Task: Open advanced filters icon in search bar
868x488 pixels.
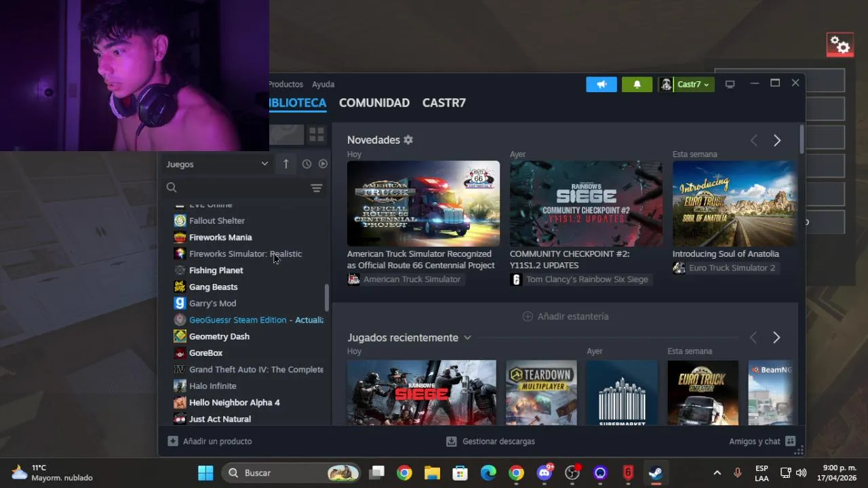Action: [x=317, y=188]
